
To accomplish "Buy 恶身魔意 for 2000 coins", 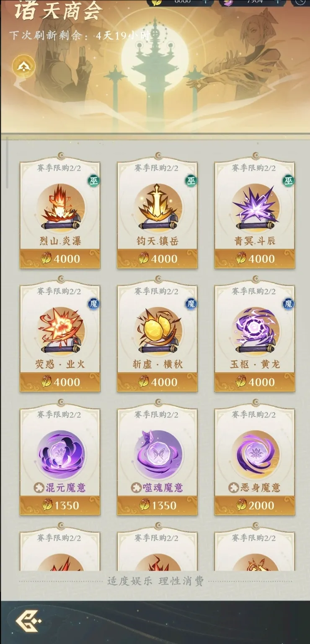I will point(255,505).
